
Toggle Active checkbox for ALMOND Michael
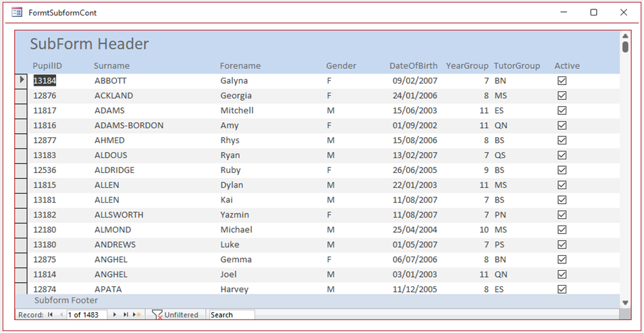pos(562,230)
